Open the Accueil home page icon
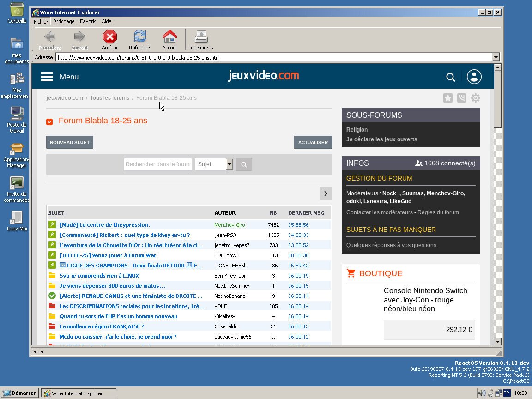The image size is (532, 399). [x=169, y=37]
